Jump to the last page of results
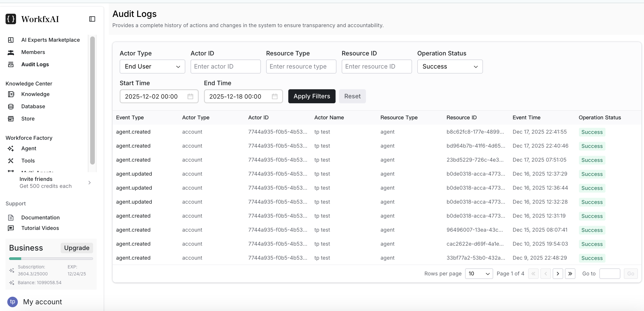Image resolution: width=644 pixels, height=311 pixels. [x=570, y=274]
